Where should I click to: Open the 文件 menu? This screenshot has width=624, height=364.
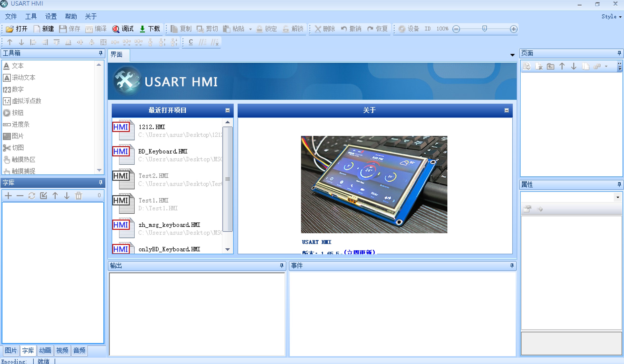click(x=11, y=16)
